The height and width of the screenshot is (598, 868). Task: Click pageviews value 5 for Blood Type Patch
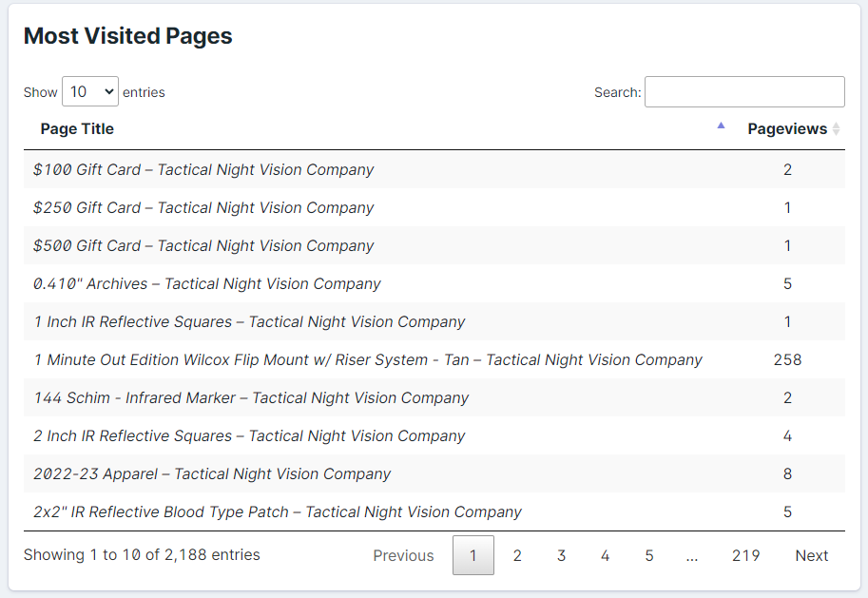coord(787,511)
